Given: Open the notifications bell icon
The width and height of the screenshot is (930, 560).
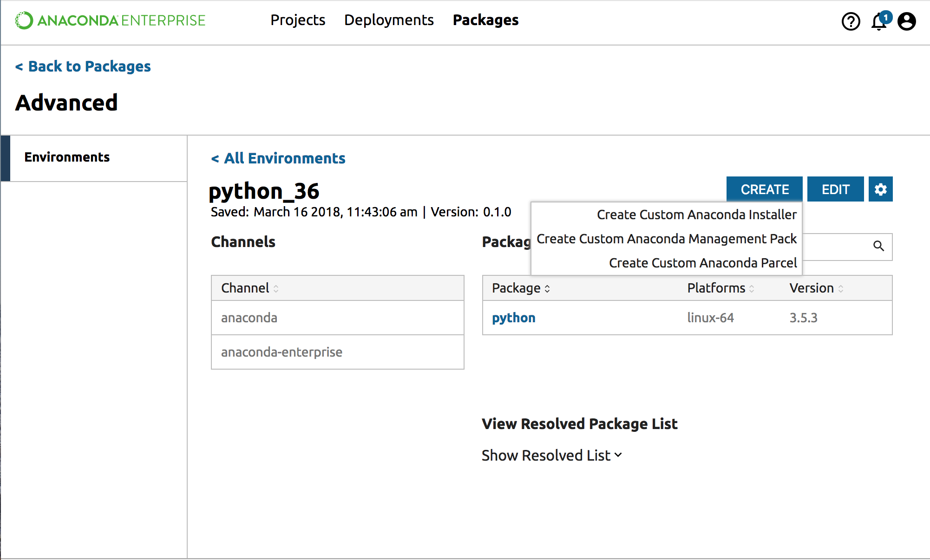Looking at the screenshot, I should click(878, 21).
